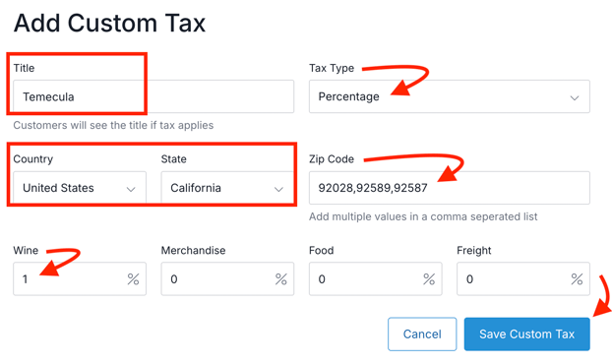Click the percent icon in Wine field
The width and height of the screenshot is (612, 364).
[133, 279]
